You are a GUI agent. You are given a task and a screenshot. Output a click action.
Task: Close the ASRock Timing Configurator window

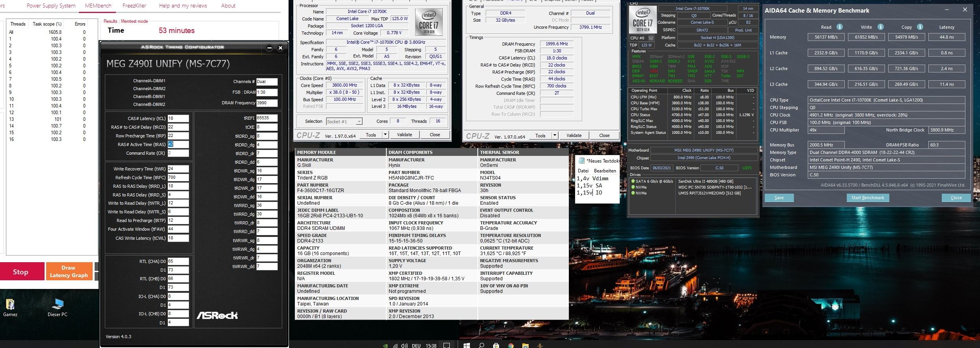pyautogui.click(x=280, y=48)
